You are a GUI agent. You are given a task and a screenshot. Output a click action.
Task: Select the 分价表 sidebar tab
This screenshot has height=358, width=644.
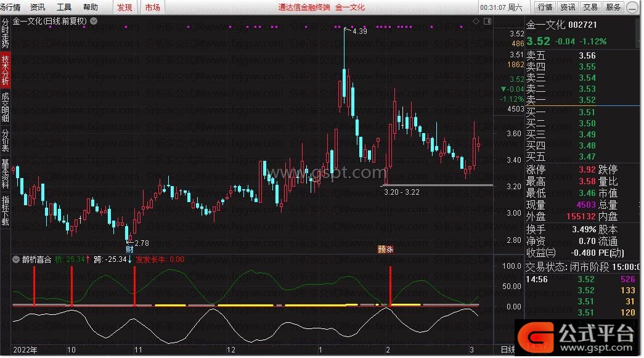(x=5, y=140)
